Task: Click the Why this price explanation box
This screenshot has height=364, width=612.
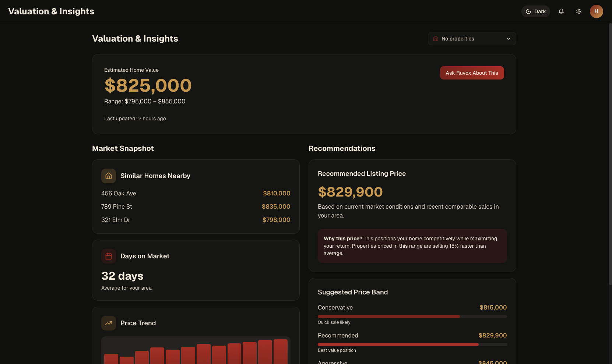Action: 412,246
